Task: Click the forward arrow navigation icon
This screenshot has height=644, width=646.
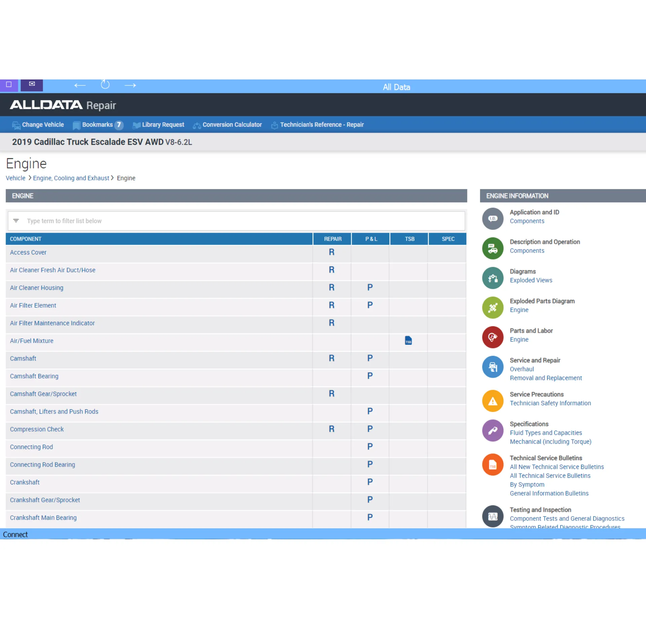Action: tap(130, 86)
